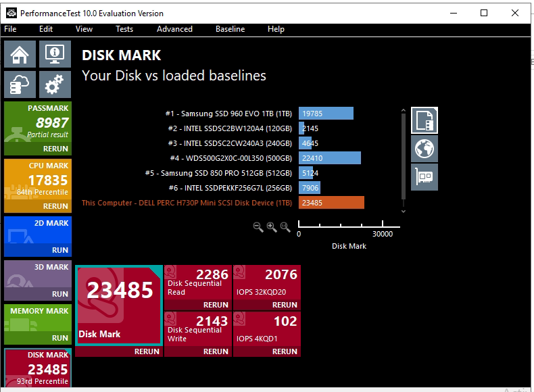Image resolution: width=534 pixels, height=392 pixels.
Task: Select the IOPS 4KQD1 102 tile
Action: point(267,329)
